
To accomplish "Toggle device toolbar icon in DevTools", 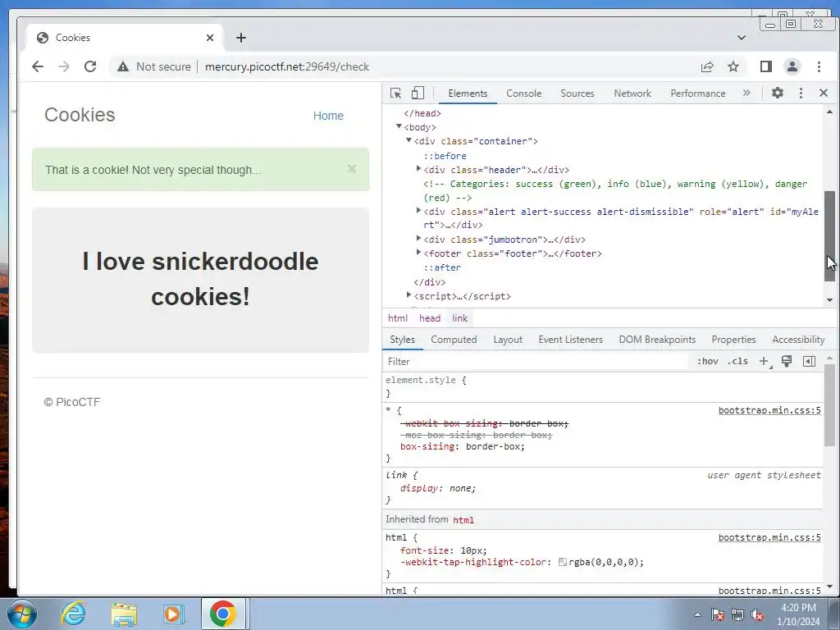I will [x=418, y=94].
